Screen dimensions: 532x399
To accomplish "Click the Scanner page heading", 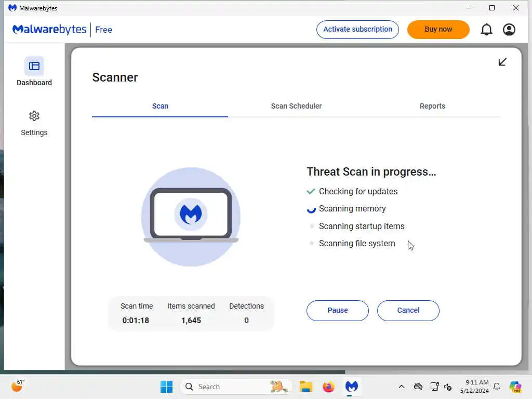I will pyautogui.click(x=115, y=77).
